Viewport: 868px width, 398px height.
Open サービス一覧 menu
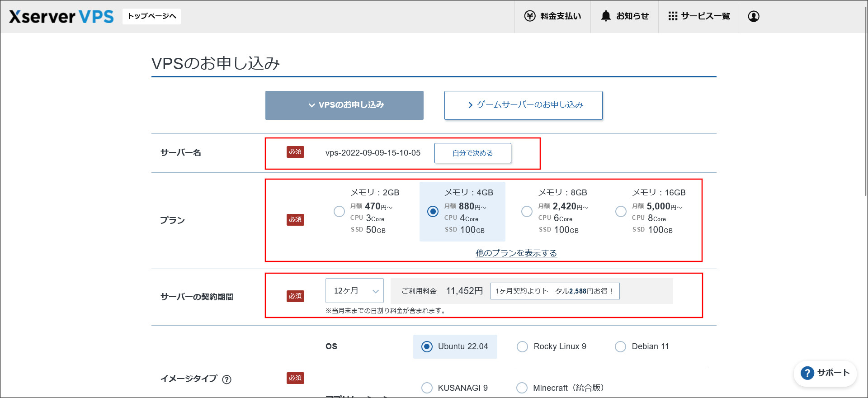[x=698, y=16]
